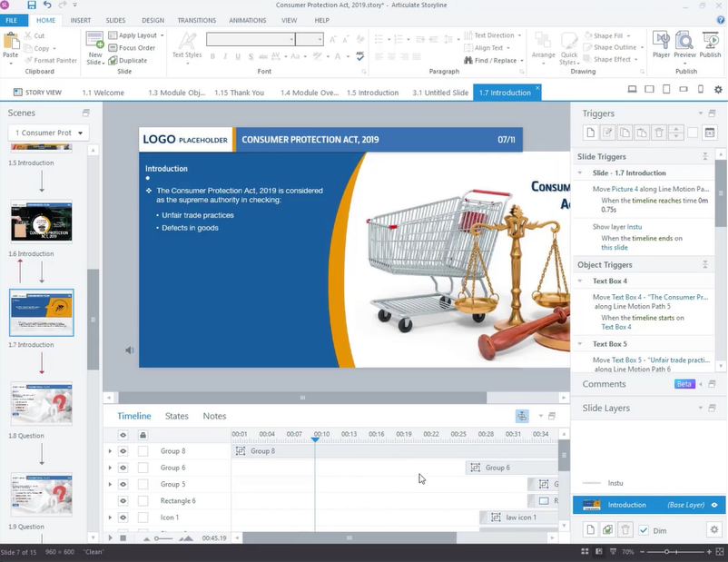
Task: Click the Arrange icon
Action: tap(543, 41)
